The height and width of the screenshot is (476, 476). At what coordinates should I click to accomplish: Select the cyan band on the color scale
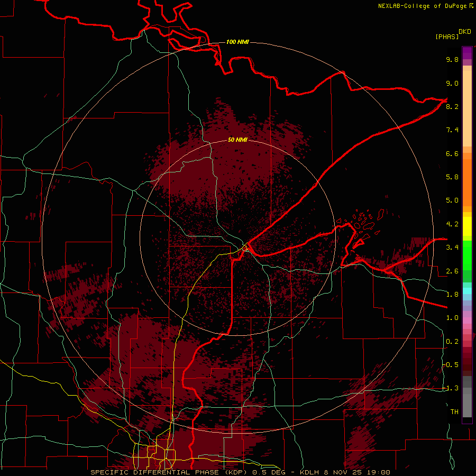click(467, 291)
